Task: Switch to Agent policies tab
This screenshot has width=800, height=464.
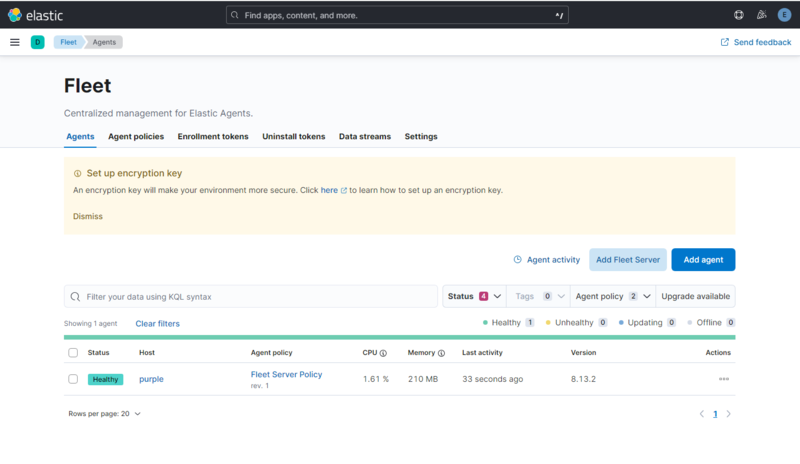Action: click(136, 136)
